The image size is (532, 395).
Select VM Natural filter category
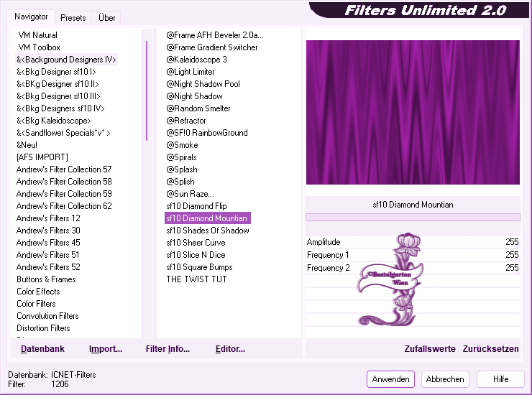click(x=37, y=35)
